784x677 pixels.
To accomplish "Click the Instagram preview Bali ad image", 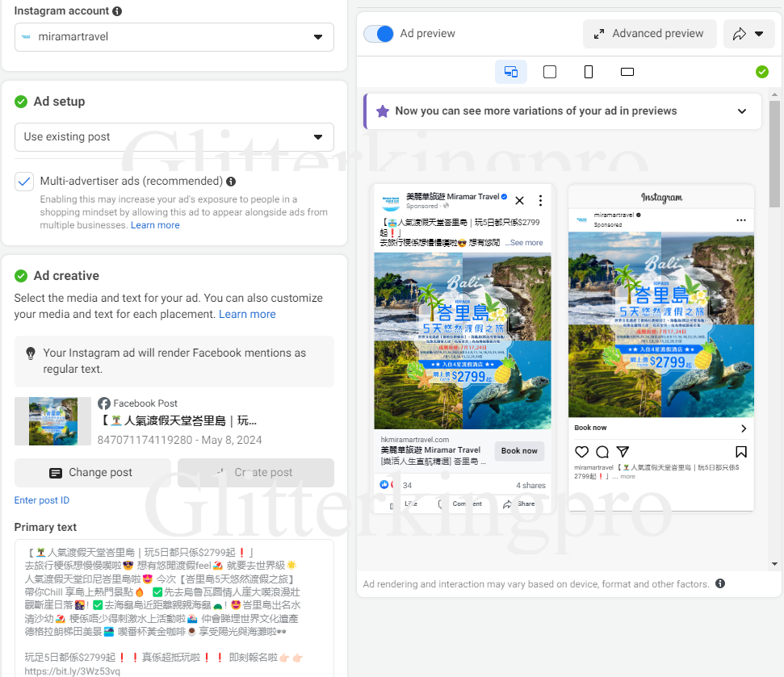I will coord(661,324).
